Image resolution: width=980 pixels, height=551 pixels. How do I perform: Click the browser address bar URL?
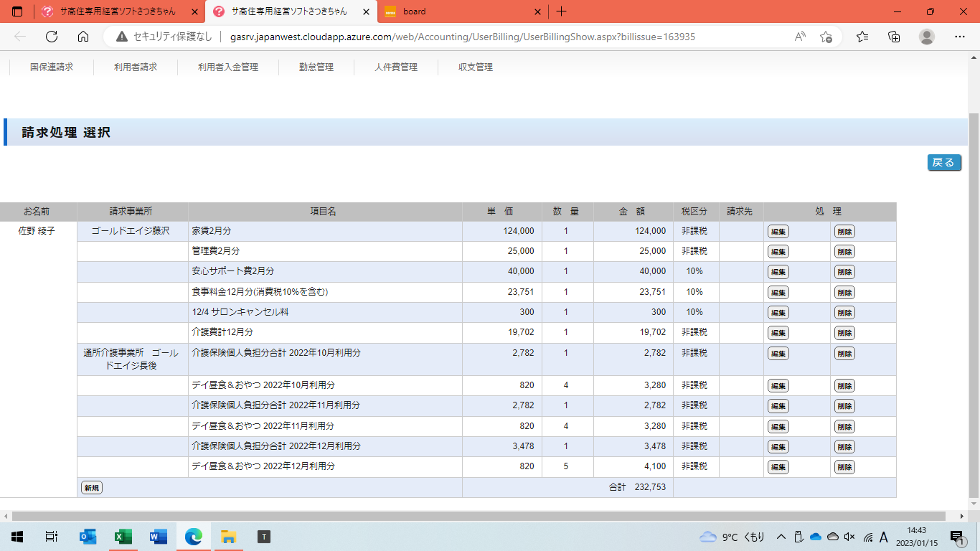click(462, 37)
